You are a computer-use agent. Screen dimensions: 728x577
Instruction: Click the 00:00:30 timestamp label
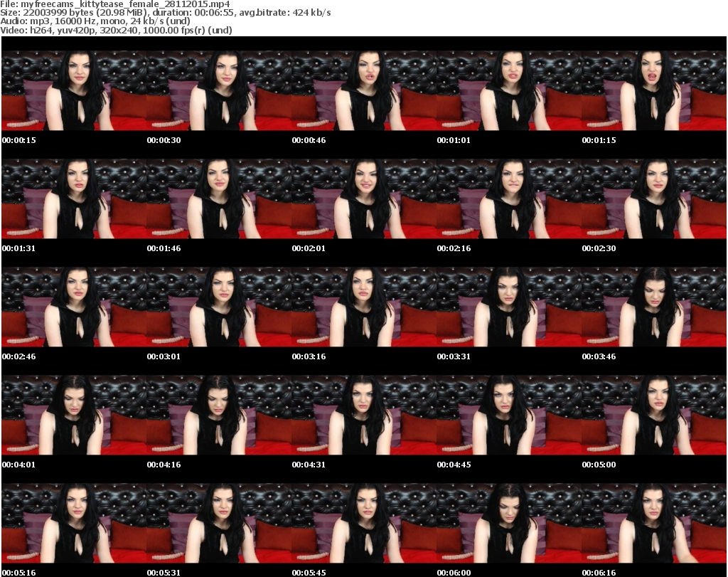tap(164, 140)
